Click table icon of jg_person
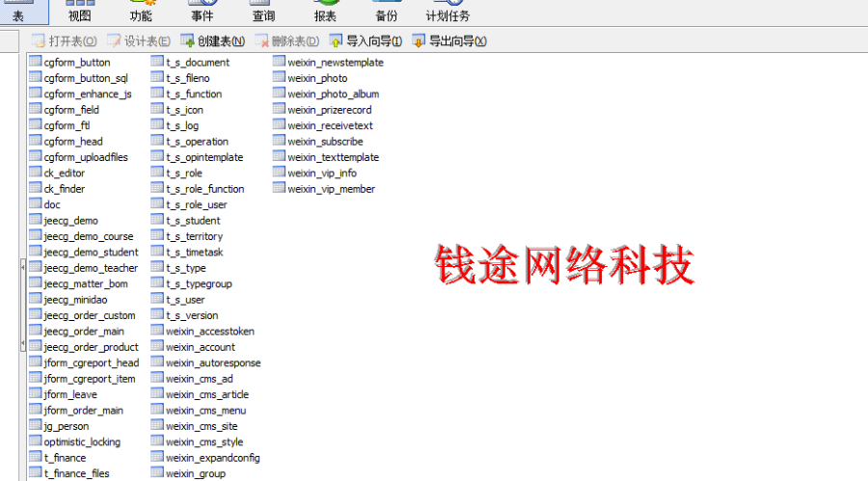868x481 pixels. (x=36, y=424)
